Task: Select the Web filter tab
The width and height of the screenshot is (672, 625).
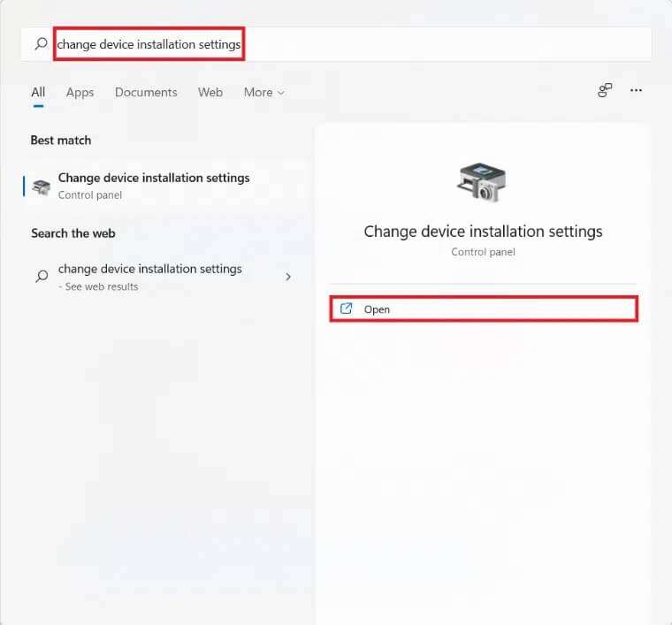Action: tap(210, 92)
